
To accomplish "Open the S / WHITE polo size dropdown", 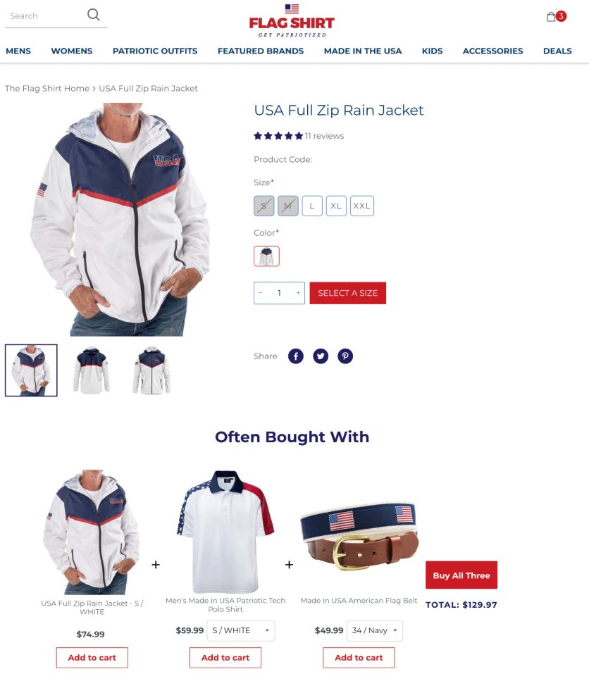I will click(x=241, y=630).
